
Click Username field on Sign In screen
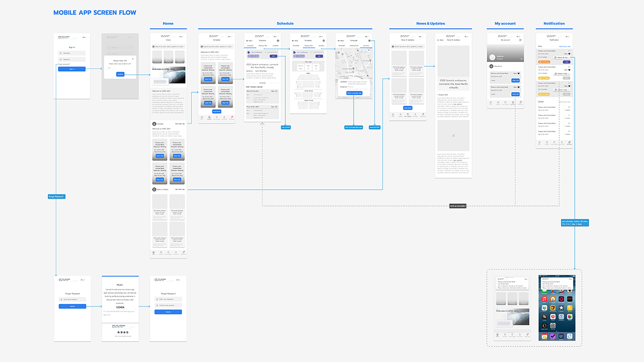pyautogui.click(x=72, y=53)
